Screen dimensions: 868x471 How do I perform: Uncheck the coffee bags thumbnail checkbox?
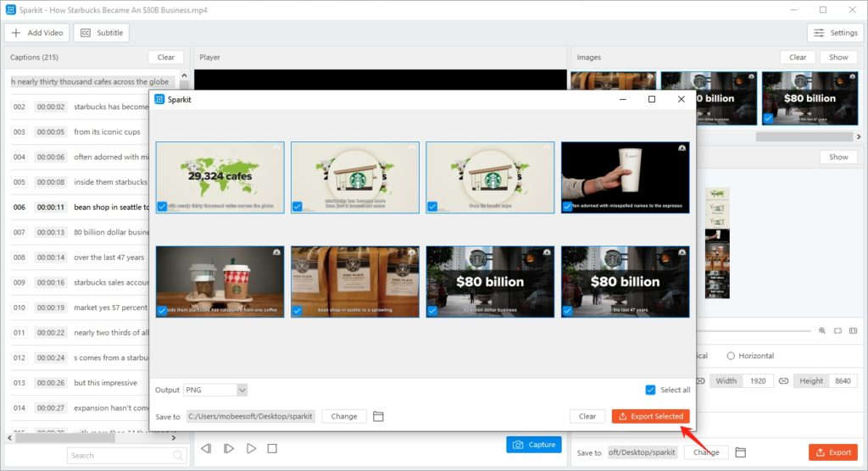[x=298, y=311]
